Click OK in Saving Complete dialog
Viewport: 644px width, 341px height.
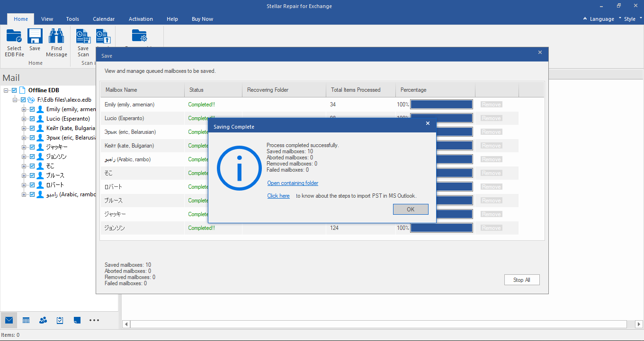coord(411,209)
